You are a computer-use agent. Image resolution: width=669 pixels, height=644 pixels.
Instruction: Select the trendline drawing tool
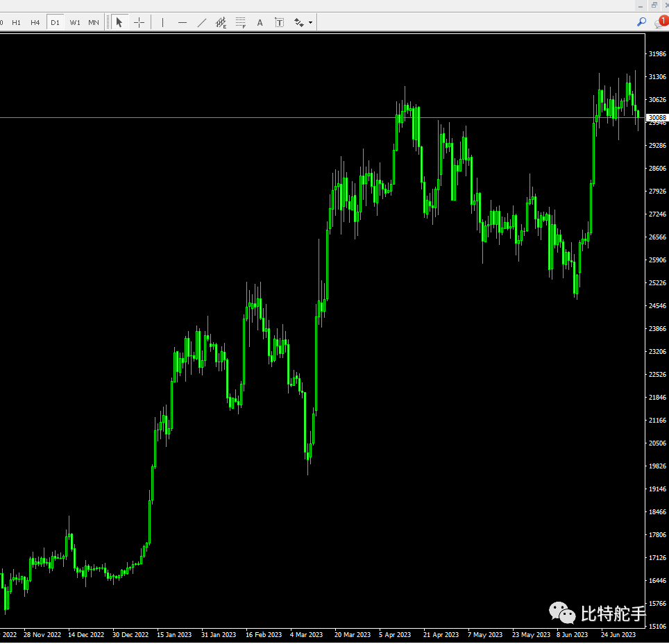202,22
